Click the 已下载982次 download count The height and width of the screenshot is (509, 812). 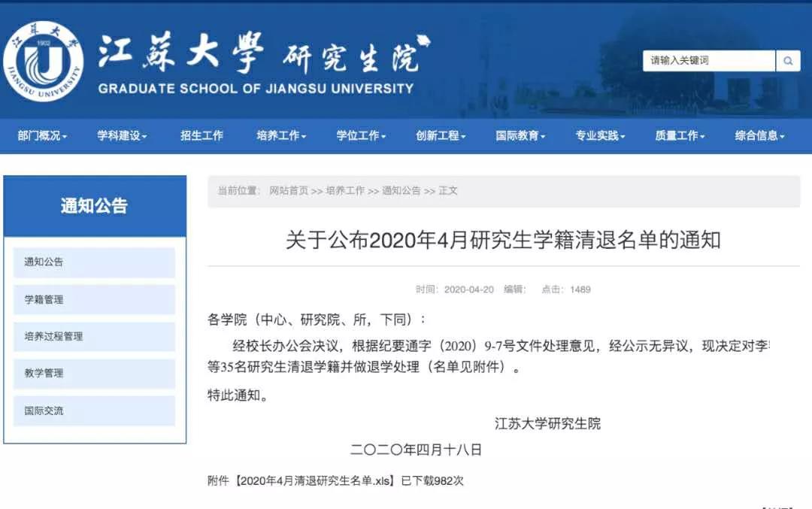(x=432, y=480)
